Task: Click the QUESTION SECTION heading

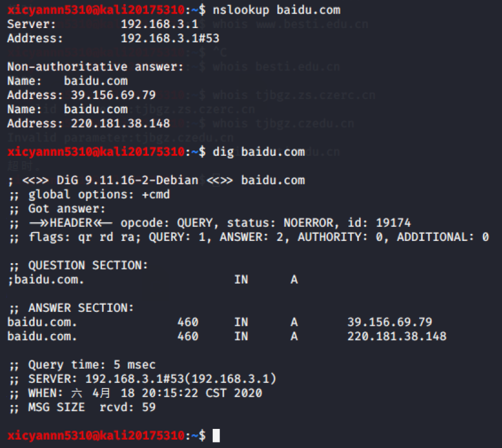Action: click(x=79, y=265)
